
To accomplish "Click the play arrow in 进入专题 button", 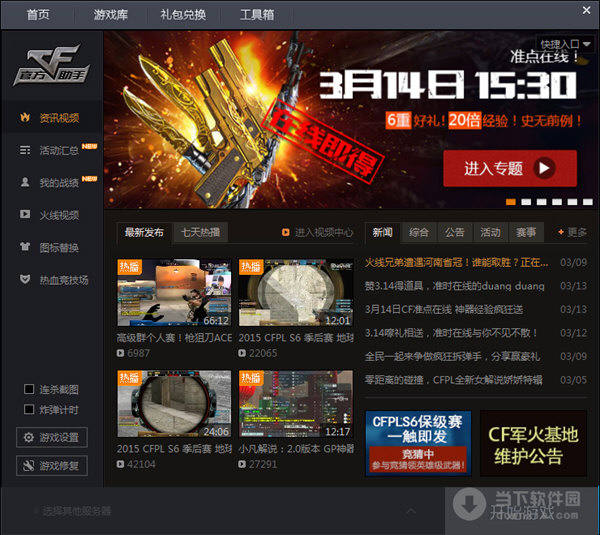I will click(545, 168).
